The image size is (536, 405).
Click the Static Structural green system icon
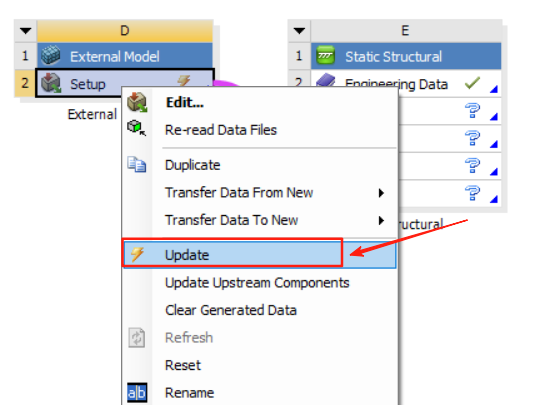pyautogui.click(x=325, y=56)
